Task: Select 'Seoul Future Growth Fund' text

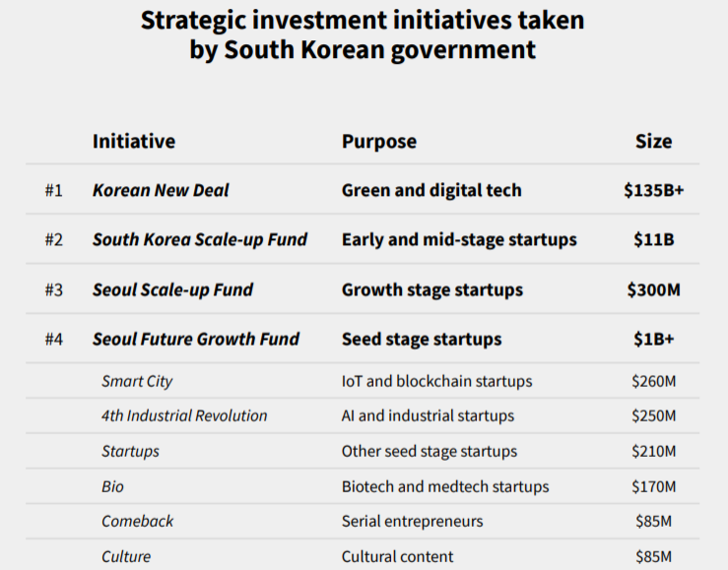Action: click(x=196, y=339)
